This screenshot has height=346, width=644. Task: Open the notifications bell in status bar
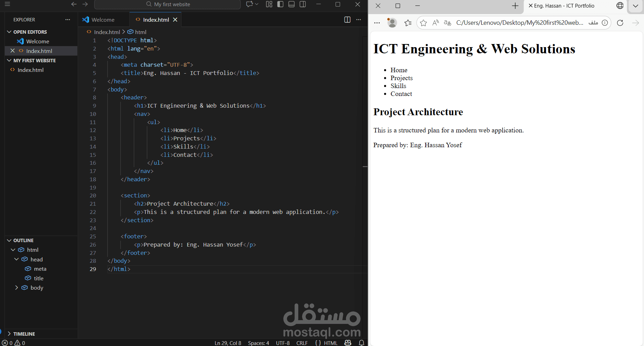coord(361,343)
